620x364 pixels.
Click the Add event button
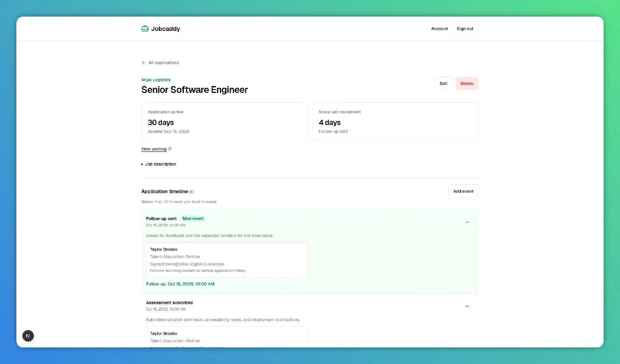[463, 191]
